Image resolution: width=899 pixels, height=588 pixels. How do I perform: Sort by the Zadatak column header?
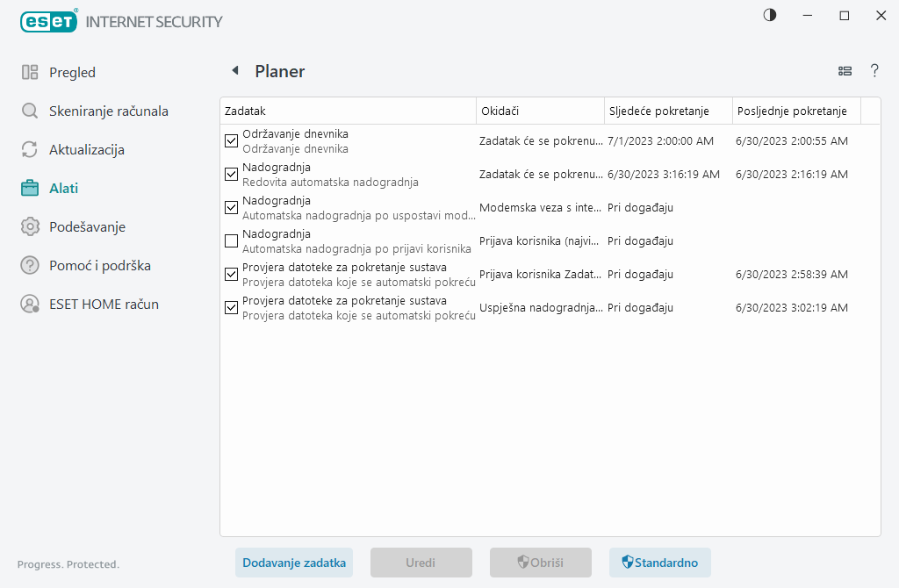tap(347, 111)
